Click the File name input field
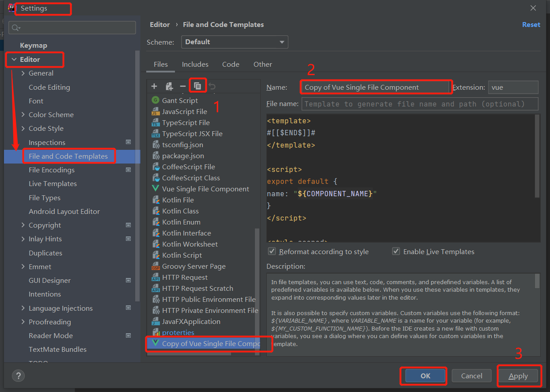This screenshot has height=392, width=550. coord(420,104)
